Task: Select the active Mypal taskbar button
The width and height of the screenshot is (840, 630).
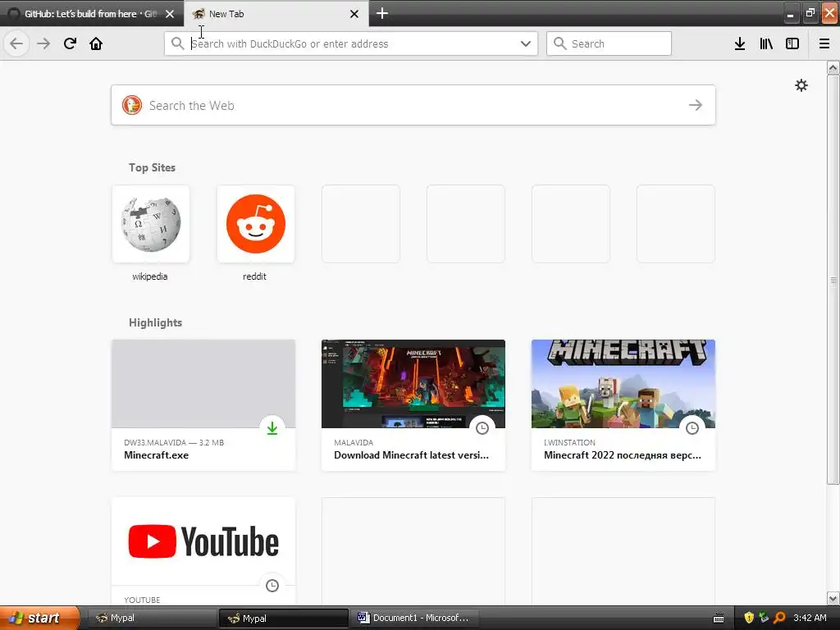Action: (283, 618)
